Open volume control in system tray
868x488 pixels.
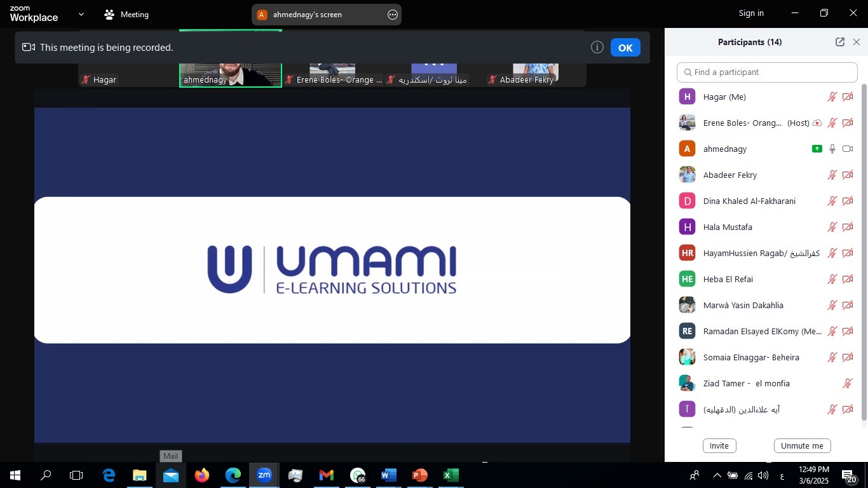pyautogui.click(x=763, y=475)
